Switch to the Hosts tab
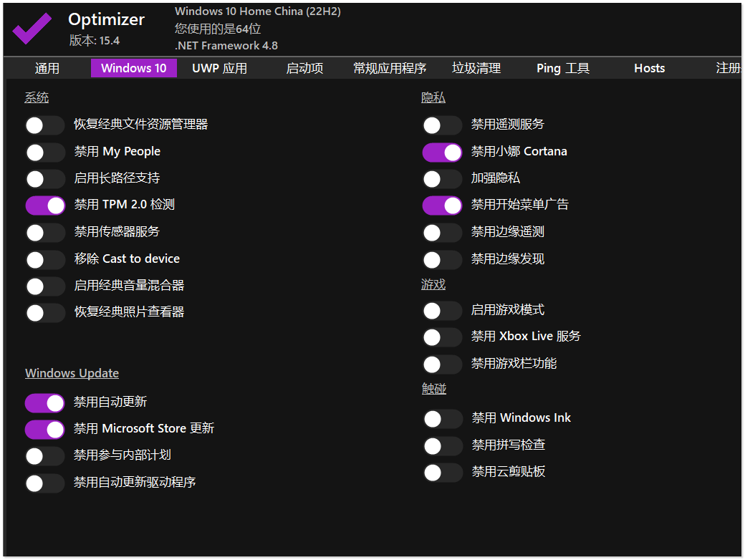 [x=649, y=68]
